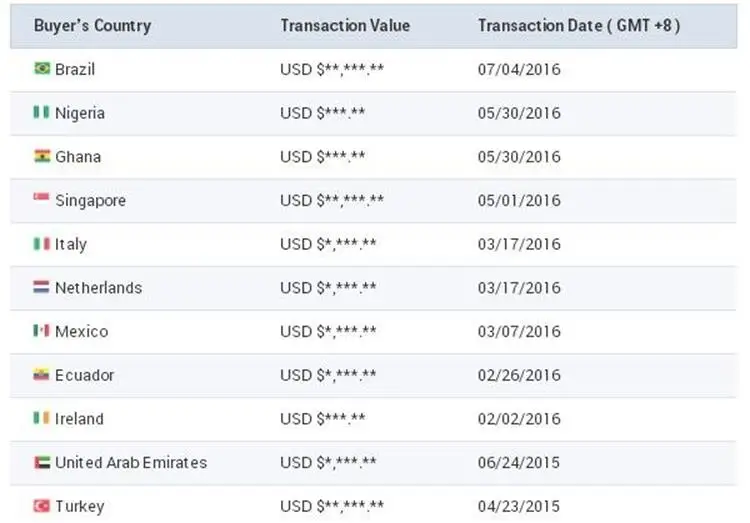Click the Ireland transaction date 02/02/2016

pos(519,419)
